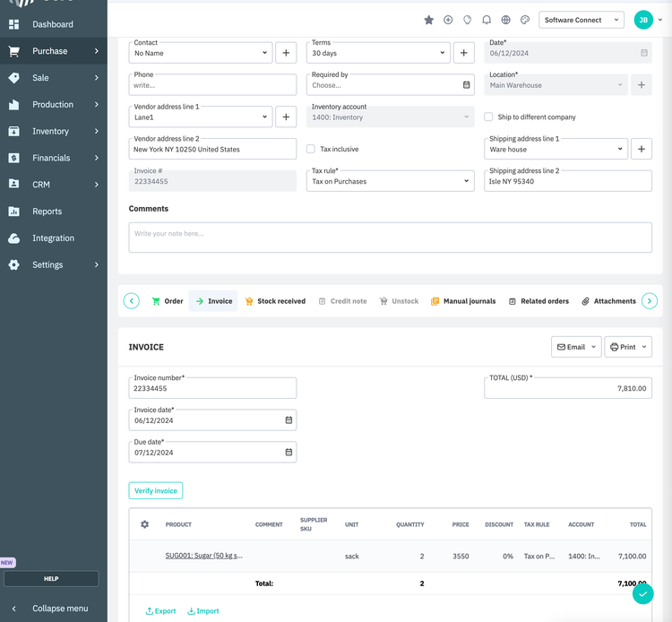This screenshot has height=622, width=672.
Task: Enable Ship to different company checkbox
Action: coord(488,117)
